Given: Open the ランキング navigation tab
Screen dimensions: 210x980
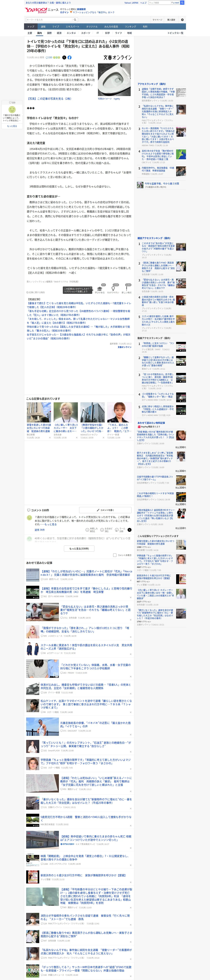Looking at the screenshot, I should coord(130,27).
